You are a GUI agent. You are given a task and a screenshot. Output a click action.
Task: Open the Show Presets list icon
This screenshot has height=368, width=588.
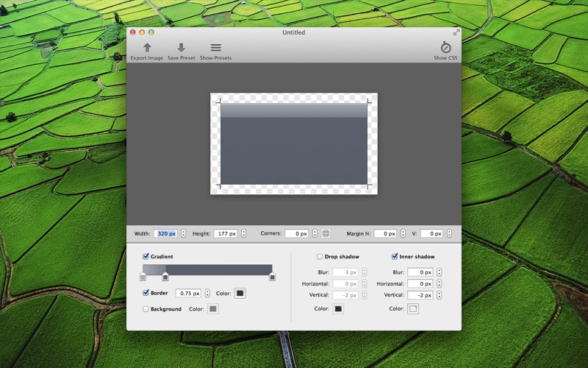215,48
